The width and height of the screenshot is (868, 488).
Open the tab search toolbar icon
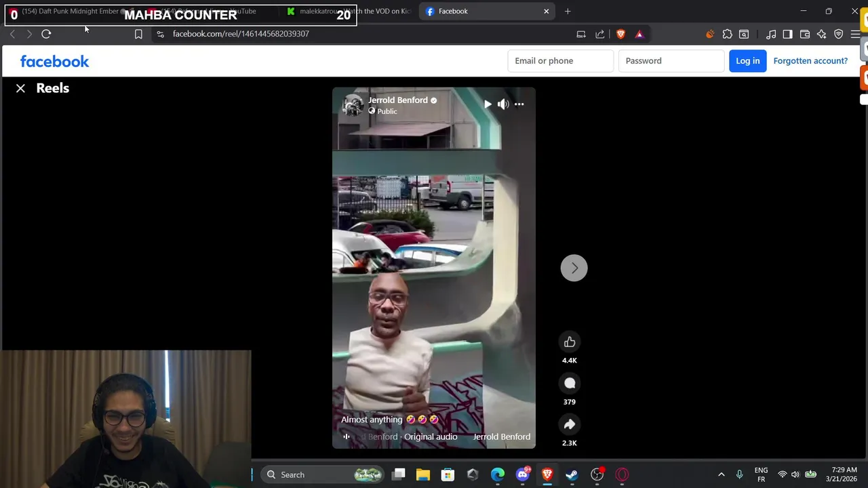(x=744, y=34)
